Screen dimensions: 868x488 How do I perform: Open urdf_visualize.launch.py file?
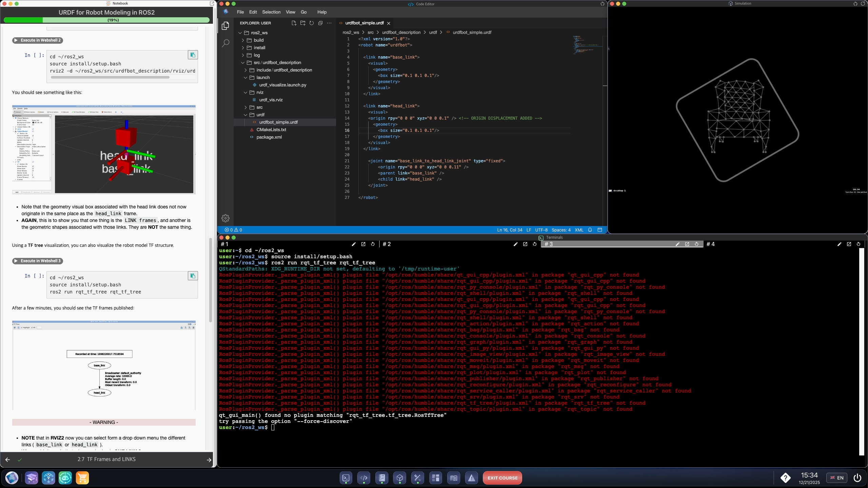[x=282, y=85]
